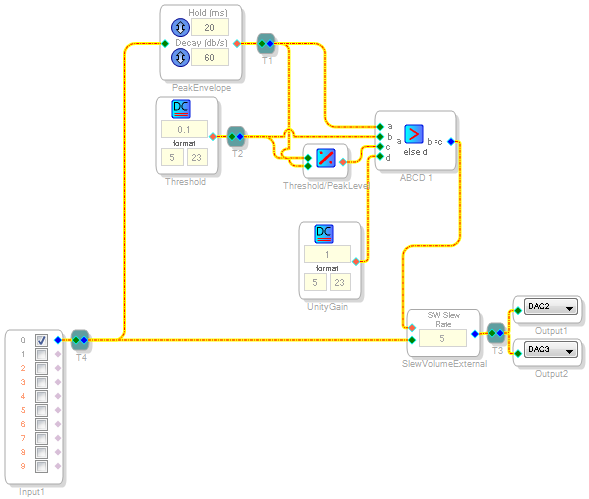Click SlewVolumeExternal blue output pin
The height and width of the screenshot is (499, 589).
[475, 333]
